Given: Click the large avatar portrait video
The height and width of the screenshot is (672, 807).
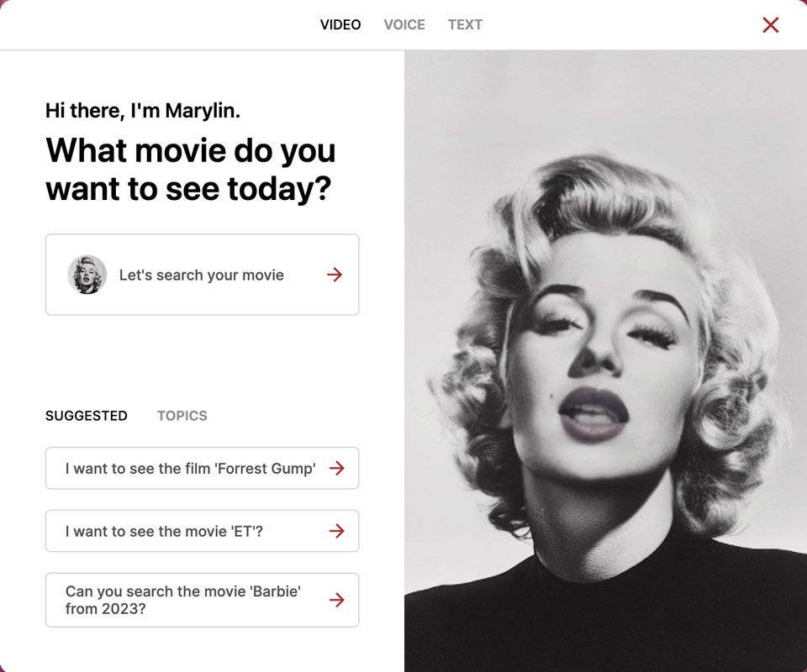Looking at the screenshot, I should click(x=605, y=361).
